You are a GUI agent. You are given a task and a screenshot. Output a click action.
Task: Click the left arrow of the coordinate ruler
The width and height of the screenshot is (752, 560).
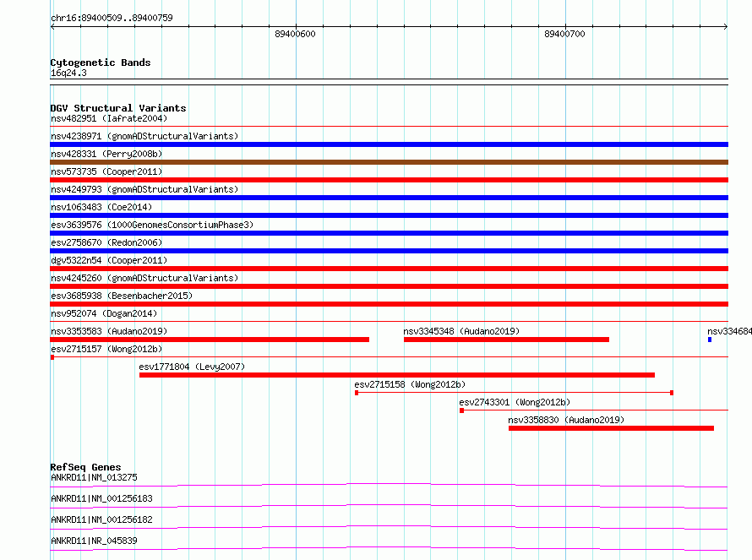[52, 27]
